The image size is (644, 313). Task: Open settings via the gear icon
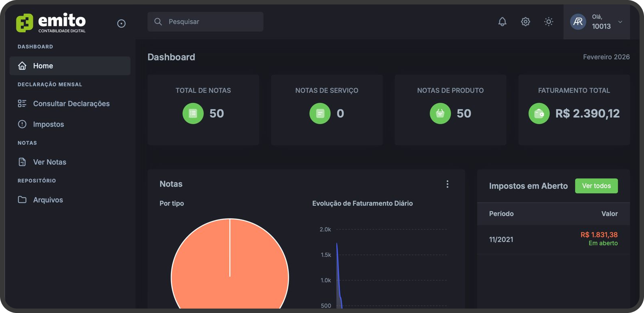pyautogui.click(x=526, y=22)
